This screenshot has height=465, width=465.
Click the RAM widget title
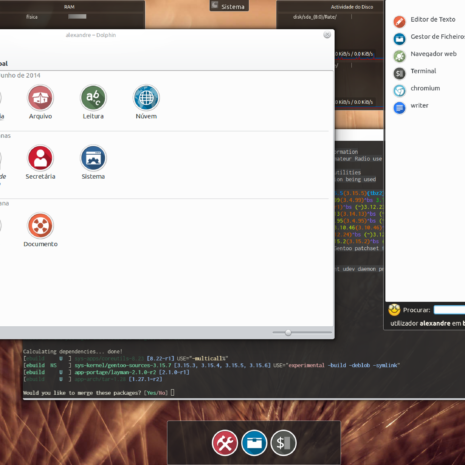click(69, 7)
